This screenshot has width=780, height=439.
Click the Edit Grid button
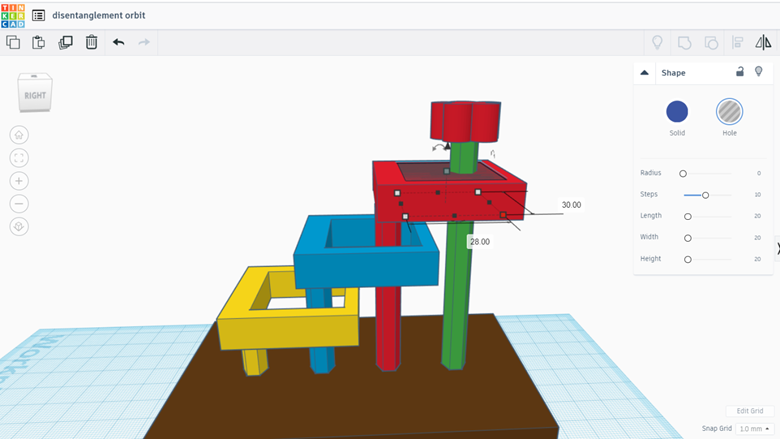click(750, 411)
